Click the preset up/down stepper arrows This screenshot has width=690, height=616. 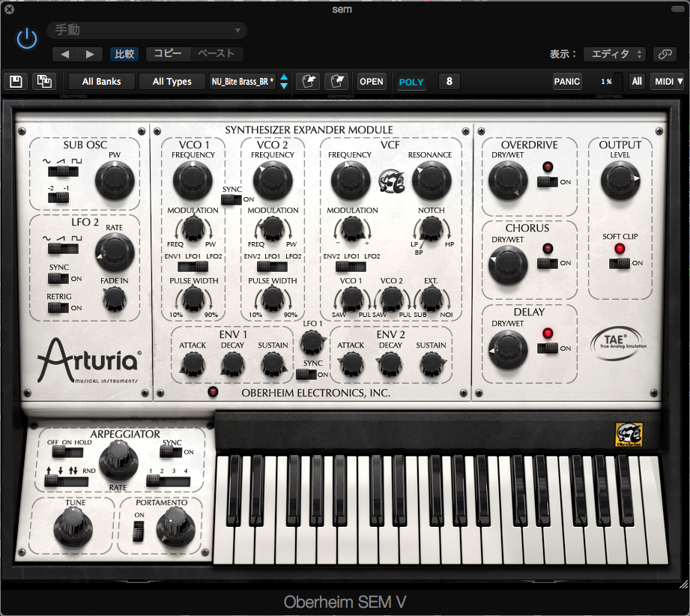284,82
